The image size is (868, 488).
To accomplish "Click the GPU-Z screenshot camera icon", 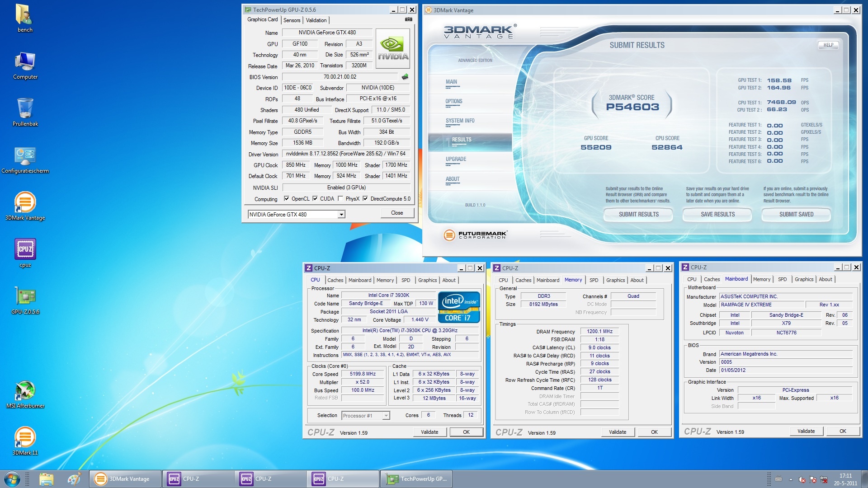I will click(408, 19).
